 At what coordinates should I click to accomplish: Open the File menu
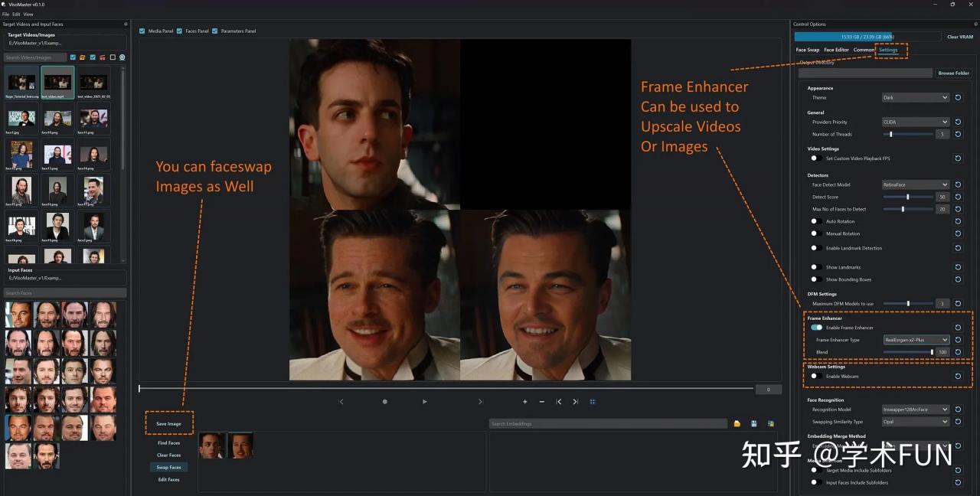click(5, 14)
